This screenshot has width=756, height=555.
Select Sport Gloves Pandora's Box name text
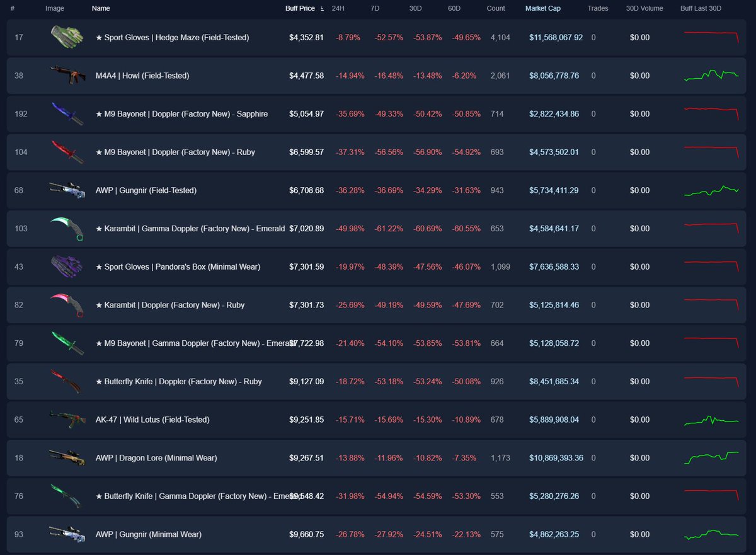point(178,267)
